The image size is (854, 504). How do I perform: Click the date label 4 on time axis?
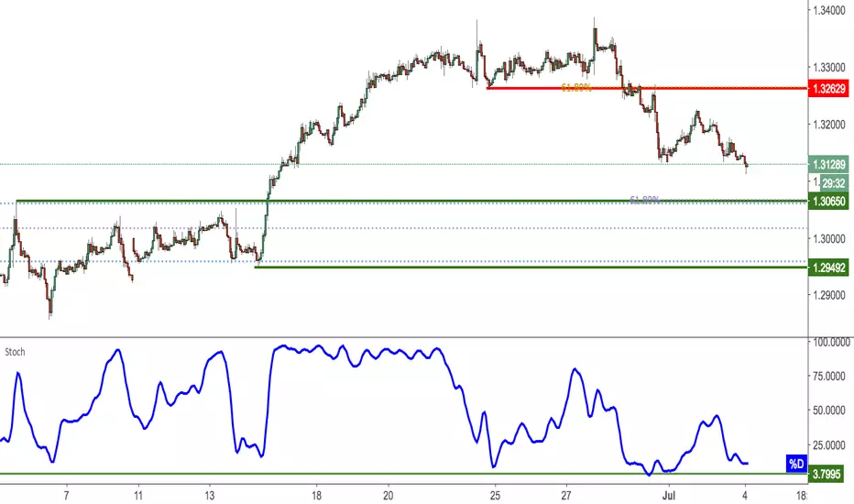tap(745, 496)
